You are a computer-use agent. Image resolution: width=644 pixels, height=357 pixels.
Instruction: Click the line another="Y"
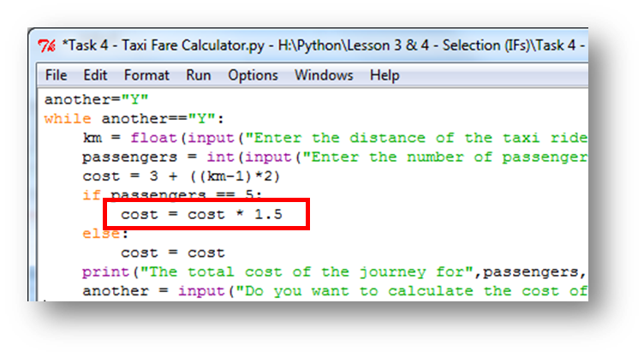pyautogui.click(x=96, y=99)
